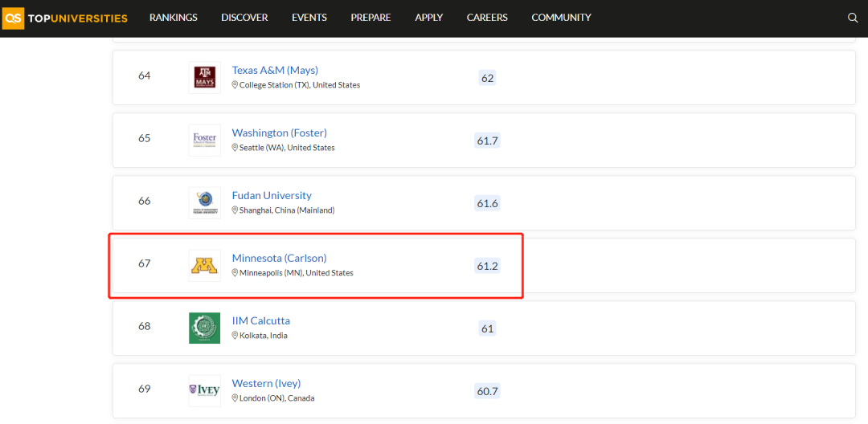The height and width of the screenshot is (424, 868).
Task: Click the QS TopUniversities logo
Action: (x=65, y=18)
